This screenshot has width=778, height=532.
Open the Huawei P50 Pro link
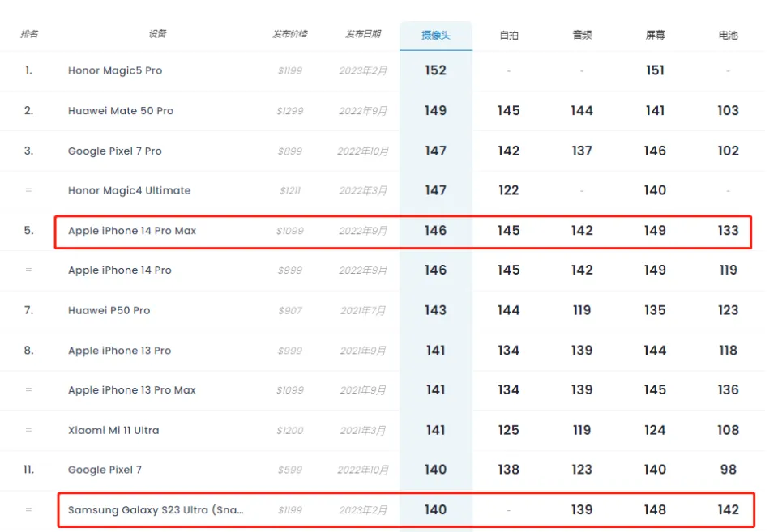[x=109, y=310]
